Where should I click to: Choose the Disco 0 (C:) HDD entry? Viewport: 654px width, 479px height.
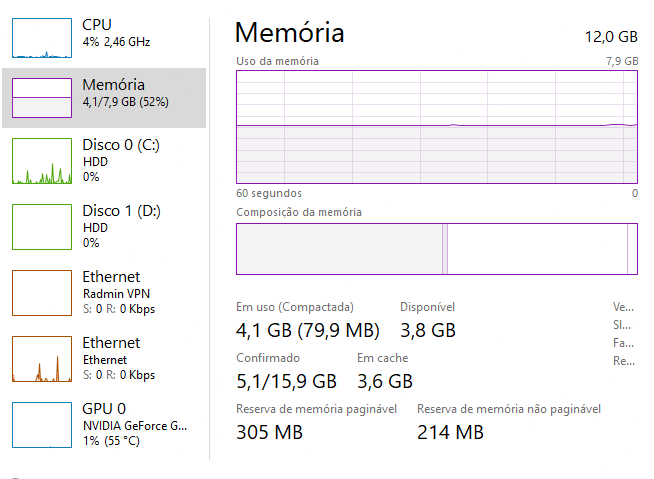(104, 161)
